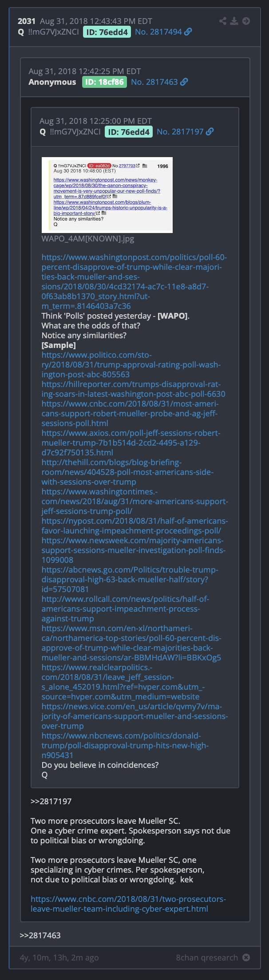269x980 pixels.
Task: Click the chain link icon beside No. 2817197
Action: point(210,132)
